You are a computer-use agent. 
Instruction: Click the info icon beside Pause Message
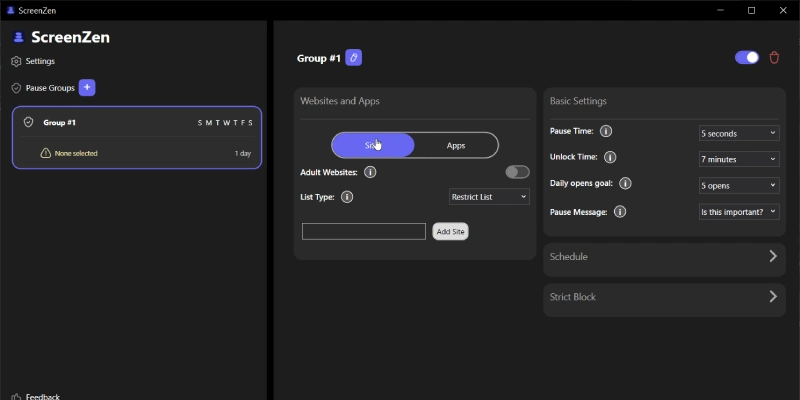pyautogui.click(x=619, y=211)
